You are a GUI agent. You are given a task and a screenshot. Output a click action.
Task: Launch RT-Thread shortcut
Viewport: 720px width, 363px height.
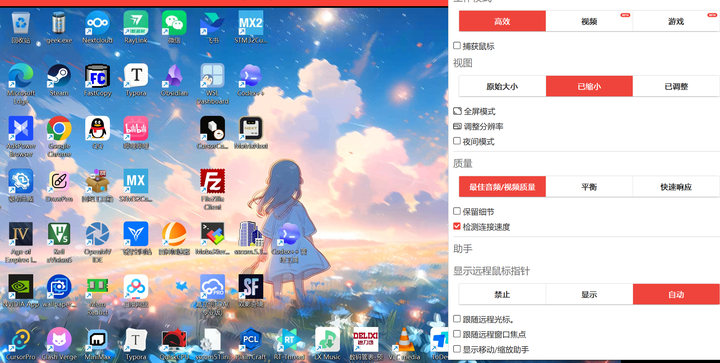(x=289, y=340)
